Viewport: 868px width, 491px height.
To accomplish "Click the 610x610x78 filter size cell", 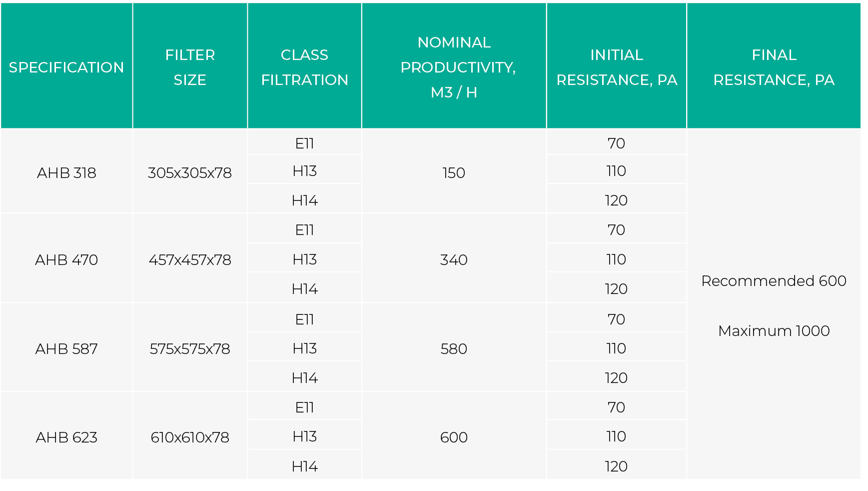I will tap(190, 437).
